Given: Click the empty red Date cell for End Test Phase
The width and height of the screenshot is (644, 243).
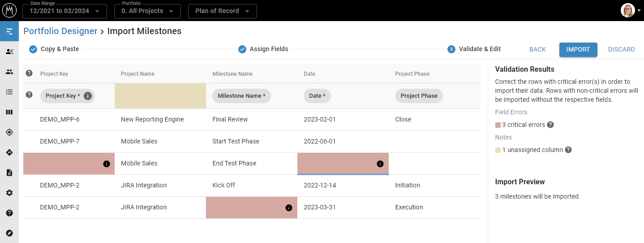Looking at the screenshot, I should [x=336, y=164].
